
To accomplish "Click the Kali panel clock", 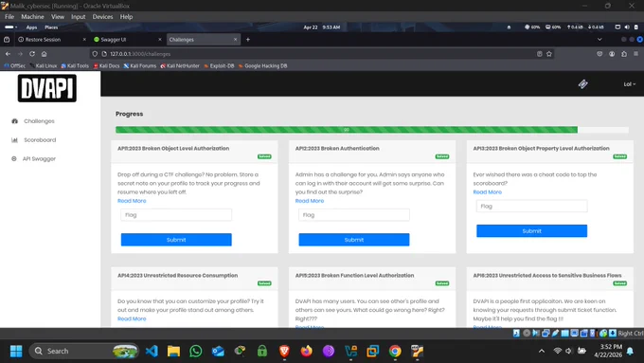I will (322, 27).
